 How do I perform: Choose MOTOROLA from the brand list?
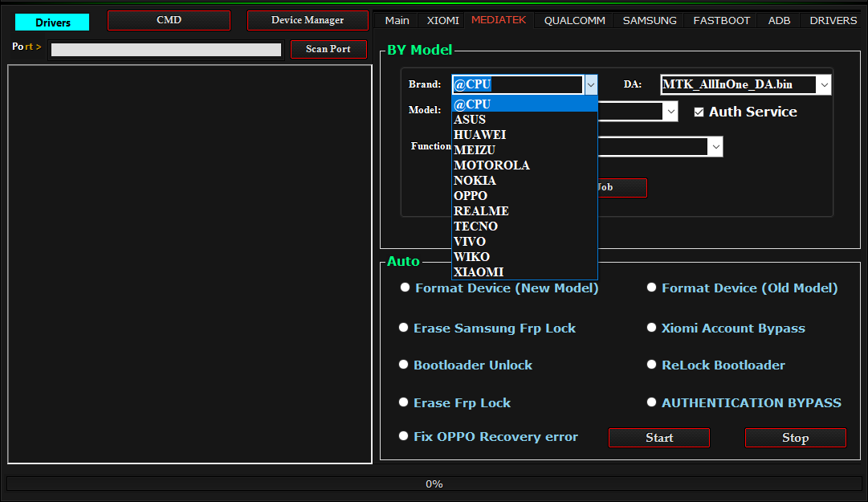[x=525, y=165]
